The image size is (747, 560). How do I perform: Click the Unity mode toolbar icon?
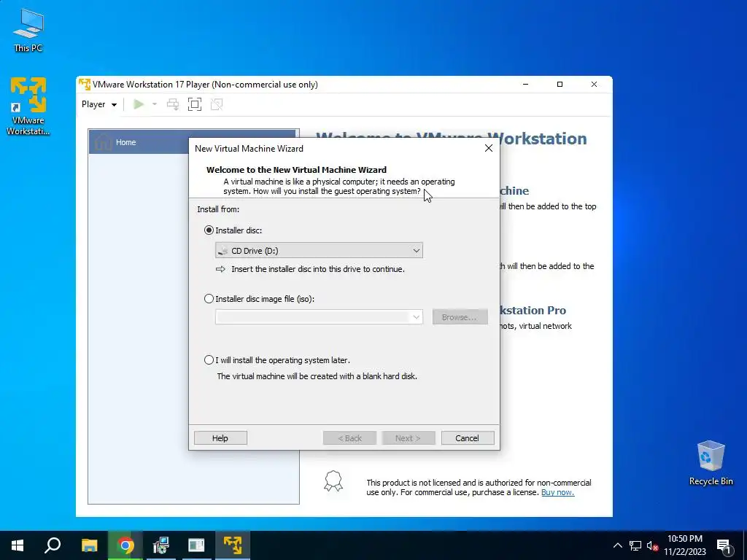(x=217, y=104)
